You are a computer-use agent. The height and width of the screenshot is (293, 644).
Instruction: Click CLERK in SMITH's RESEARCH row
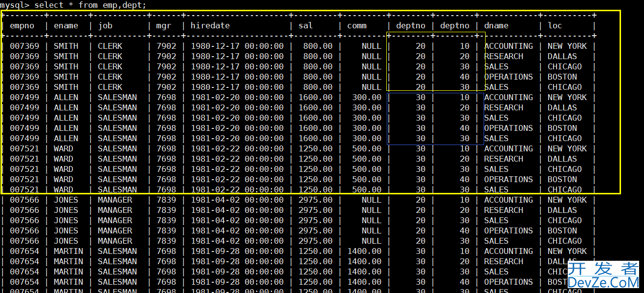[110, 56]
